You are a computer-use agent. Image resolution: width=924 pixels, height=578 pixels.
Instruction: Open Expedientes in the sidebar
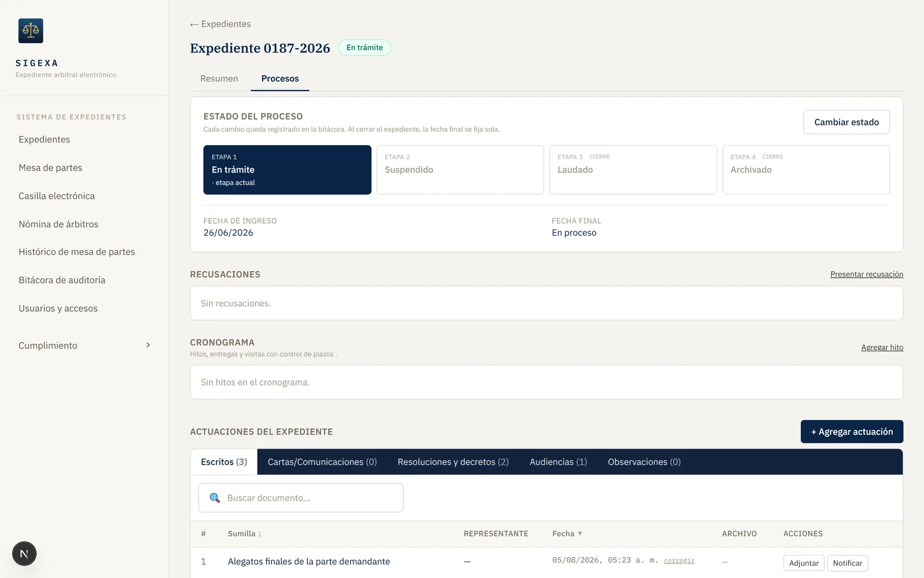pyautogui.click(x=44, y=139)
